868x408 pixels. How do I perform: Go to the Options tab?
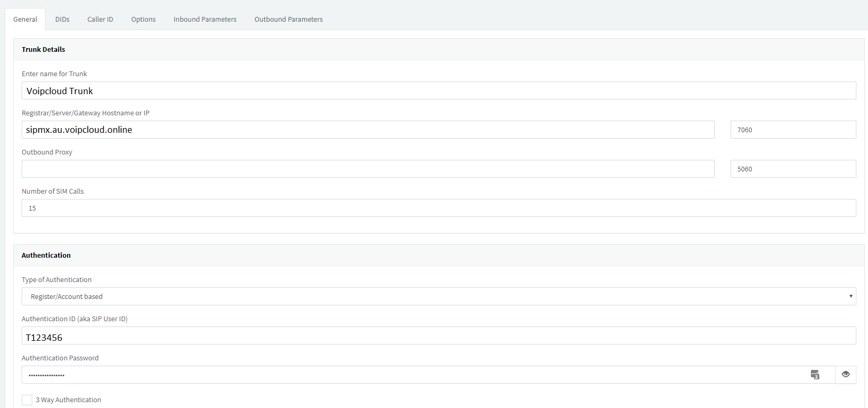[143, 19]
